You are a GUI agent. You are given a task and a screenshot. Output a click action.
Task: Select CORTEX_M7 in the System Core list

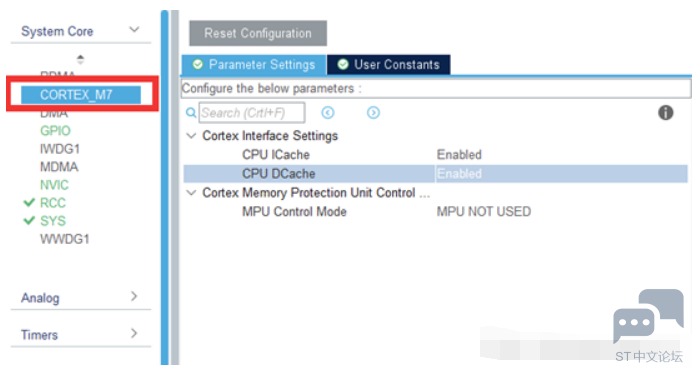click(x=81, y=95)
